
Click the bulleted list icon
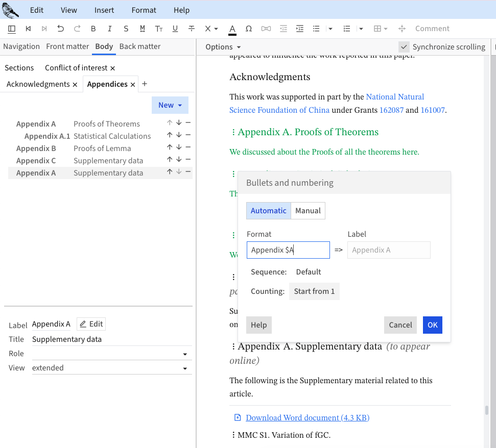pyautogui.click(x=316, y=29)
